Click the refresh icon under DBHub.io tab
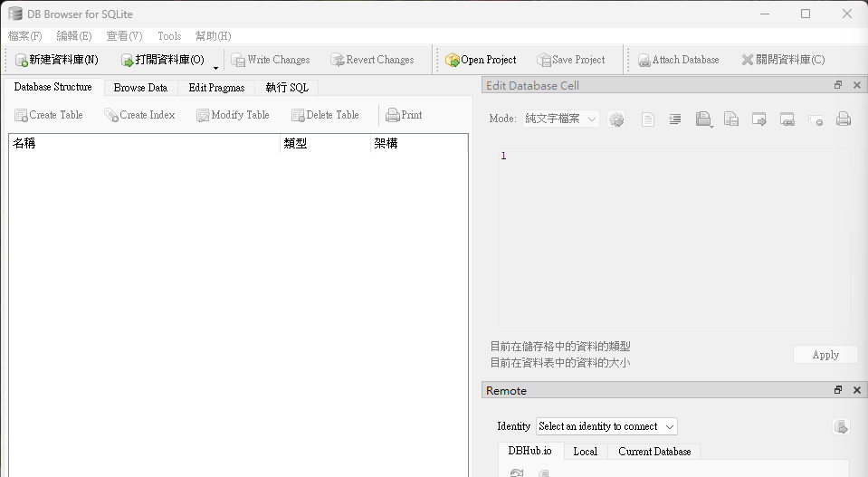The height and width of the screenshot is (477, 868). point(517,472)
